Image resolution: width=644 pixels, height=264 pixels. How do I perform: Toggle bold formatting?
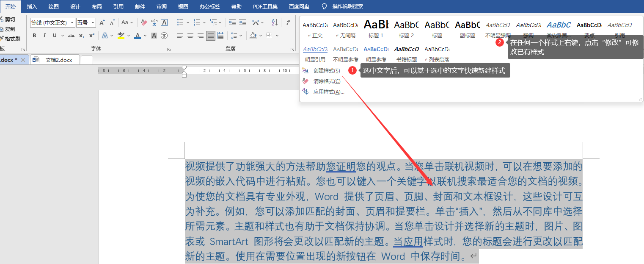[34, 36]
